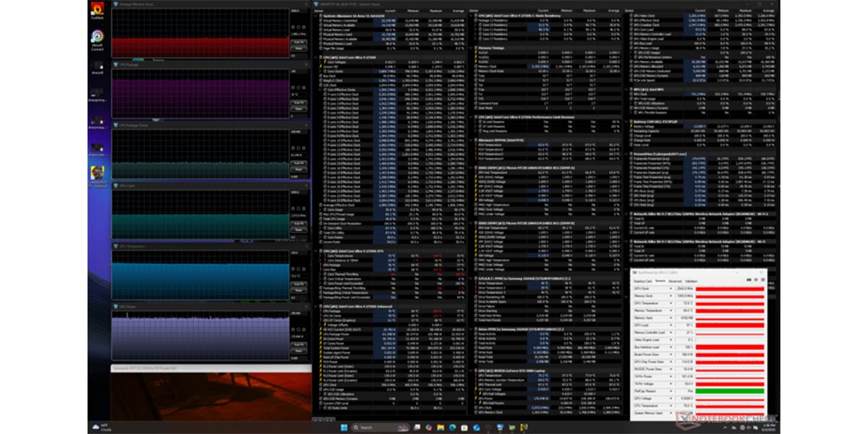The width and height of the screenshot is (868, 434).
Task: Show hidden system tray icons
Action: 726,427
